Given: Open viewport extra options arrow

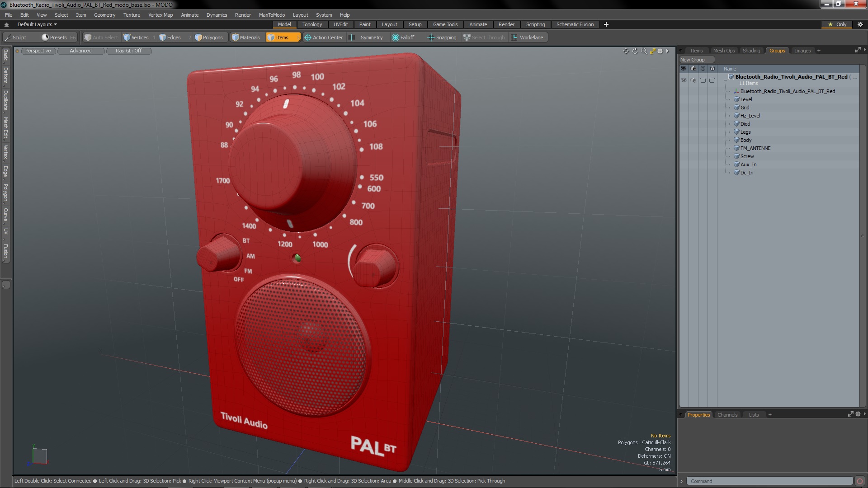Looking at the screenshot, I should tap(667, 51).
